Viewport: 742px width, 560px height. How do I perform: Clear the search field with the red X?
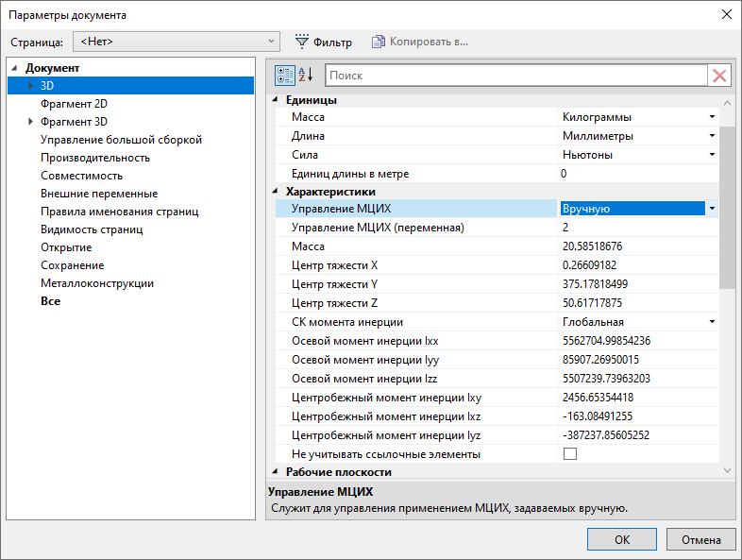point(719,76)
